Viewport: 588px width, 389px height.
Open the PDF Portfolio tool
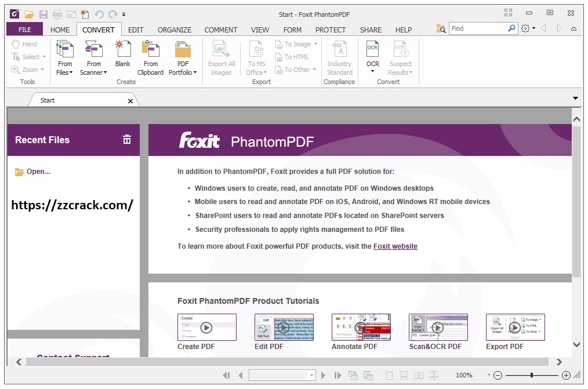183,58
